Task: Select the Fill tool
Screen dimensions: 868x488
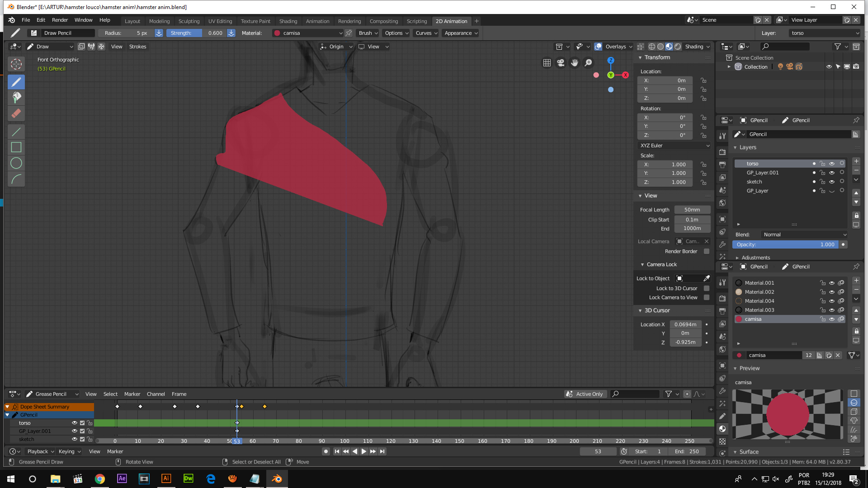Action: point(16,98)
